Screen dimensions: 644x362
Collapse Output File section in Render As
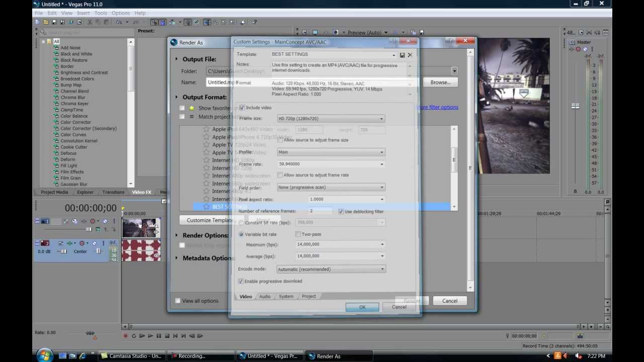click(177, 59)
